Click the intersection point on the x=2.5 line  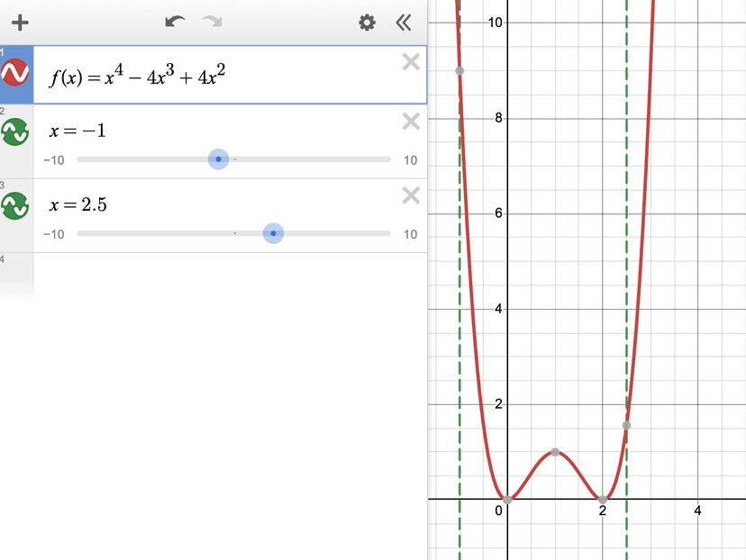coord(626,425)
